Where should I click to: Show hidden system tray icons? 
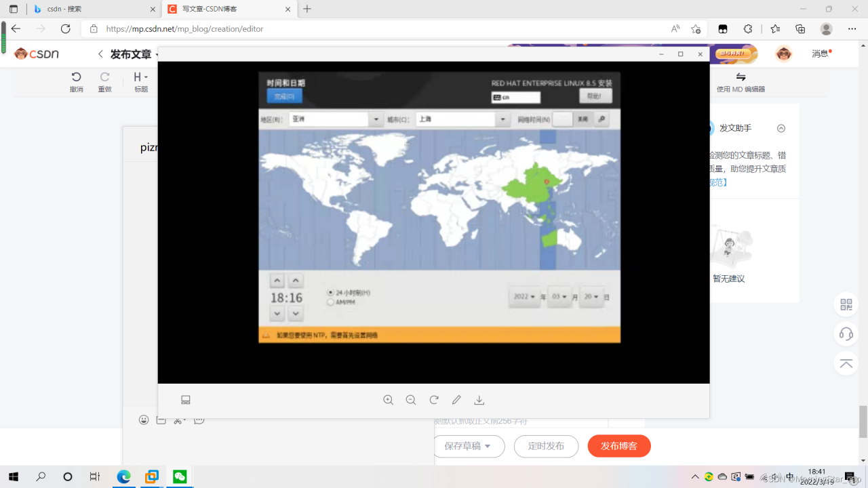tap(694, 476)
